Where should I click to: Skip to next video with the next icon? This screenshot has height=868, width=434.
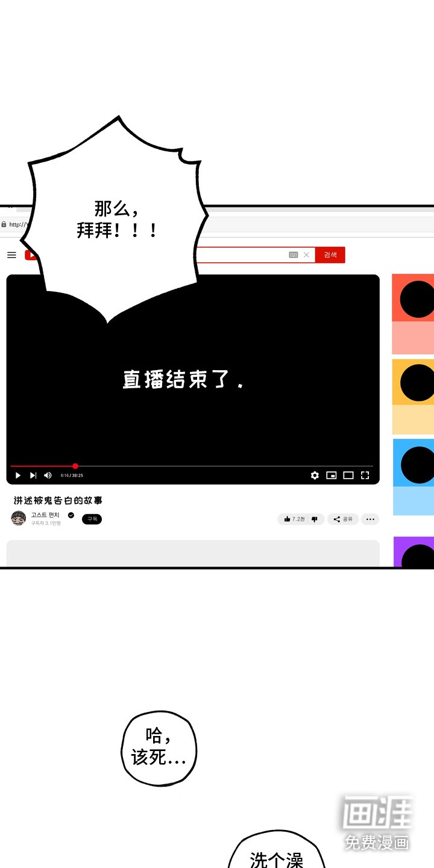pyautogui.click(x=33, y=476)
